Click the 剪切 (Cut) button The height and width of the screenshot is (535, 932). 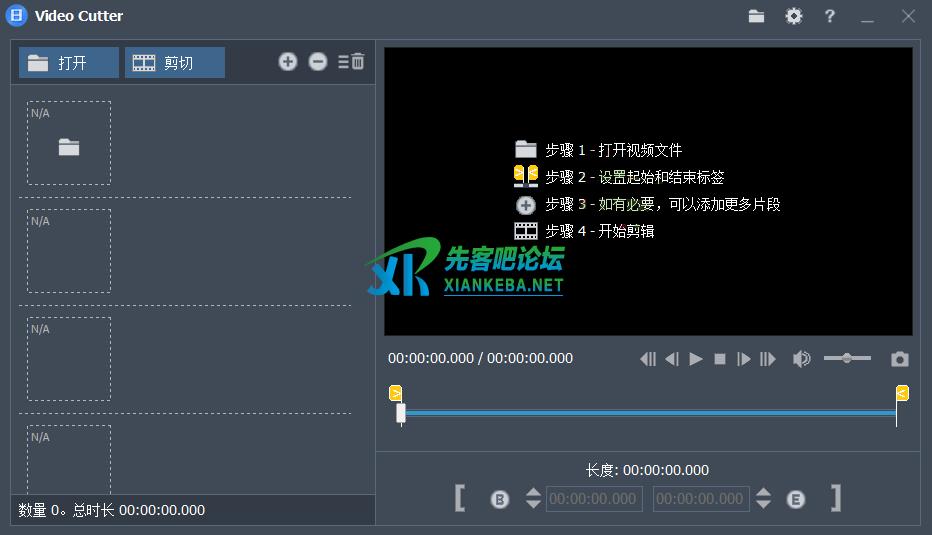pyautogui.click(x=174, y=63)
